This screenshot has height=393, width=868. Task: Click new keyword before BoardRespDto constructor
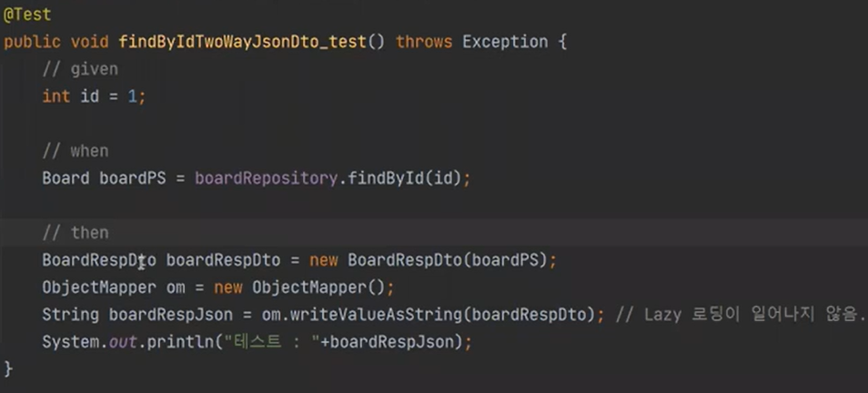click(323, 260)
